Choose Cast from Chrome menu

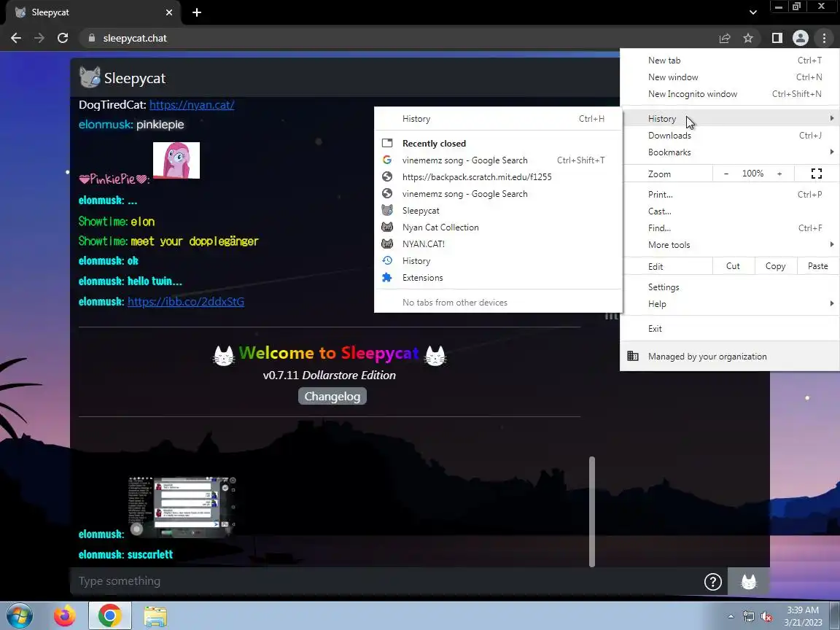730,211
